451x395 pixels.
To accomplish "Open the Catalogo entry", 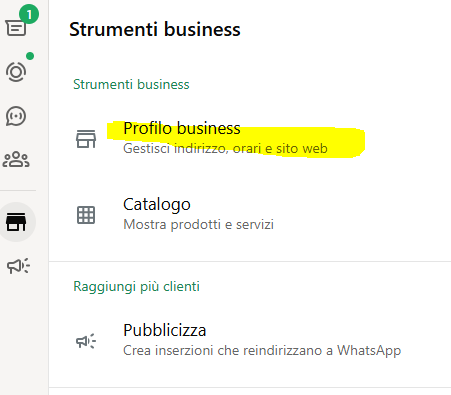I will [250, 215].
